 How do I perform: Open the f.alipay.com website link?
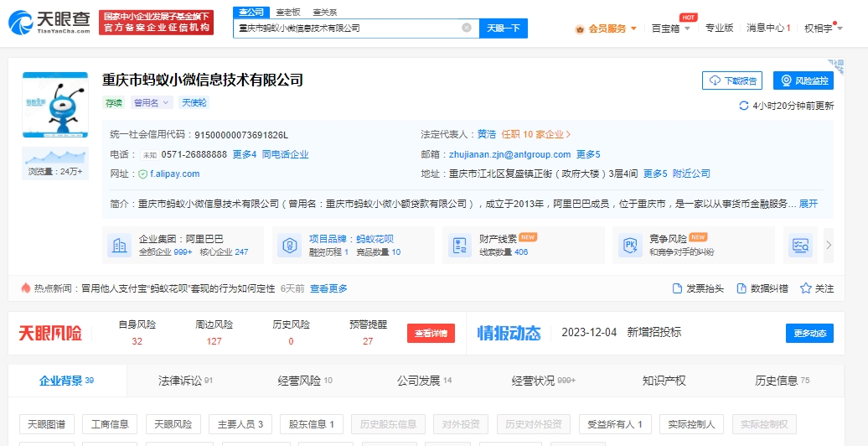click(174, 174)
